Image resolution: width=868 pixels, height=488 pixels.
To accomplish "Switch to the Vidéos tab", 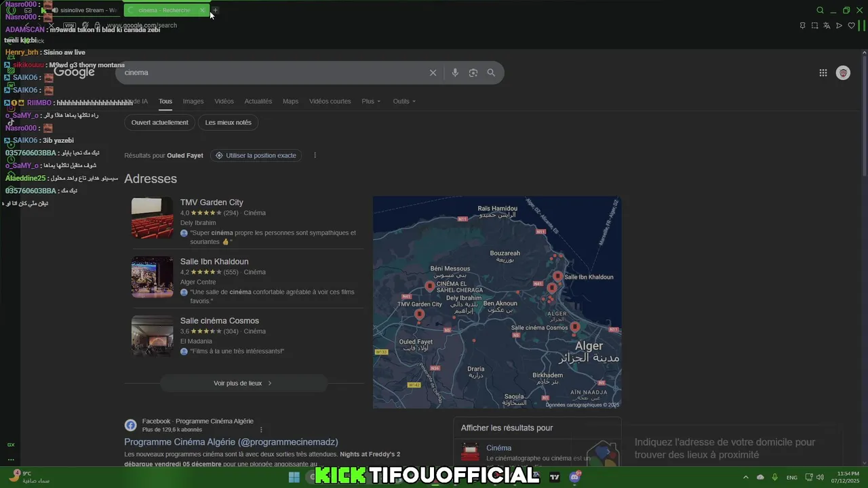I will click(x=224, y=101).
